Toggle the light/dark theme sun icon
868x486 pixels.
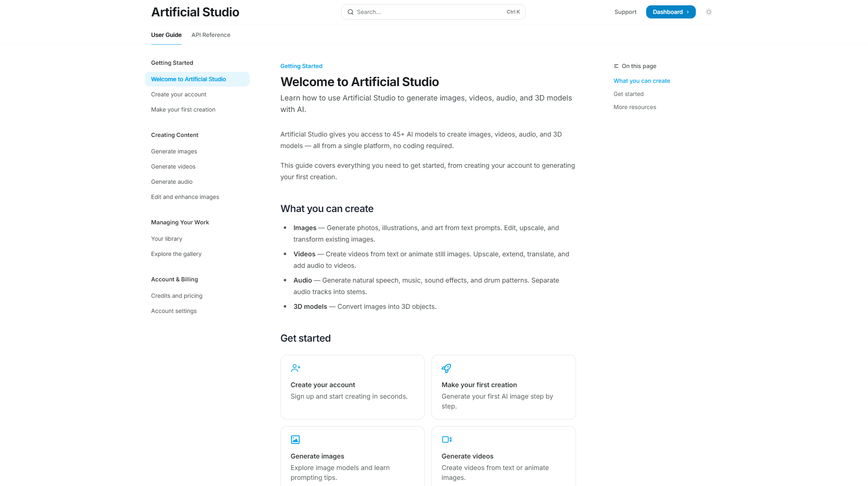click(x=709, y=12)
